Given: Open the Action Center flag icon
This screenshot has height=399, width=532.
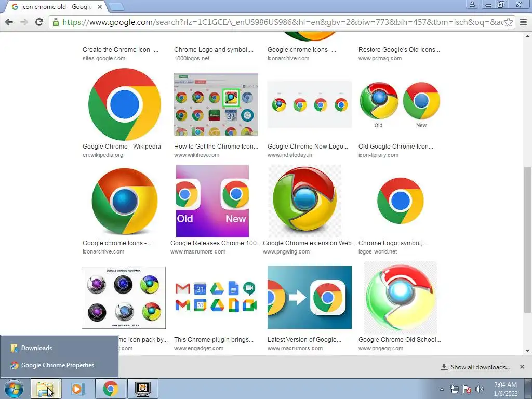Looking at the screenshot, I should tap(467, 389).
